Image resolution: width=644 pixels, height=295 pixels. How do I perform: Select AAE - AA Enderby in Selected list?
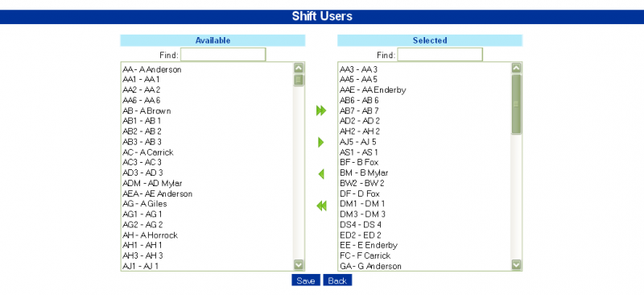coord(424,90)
